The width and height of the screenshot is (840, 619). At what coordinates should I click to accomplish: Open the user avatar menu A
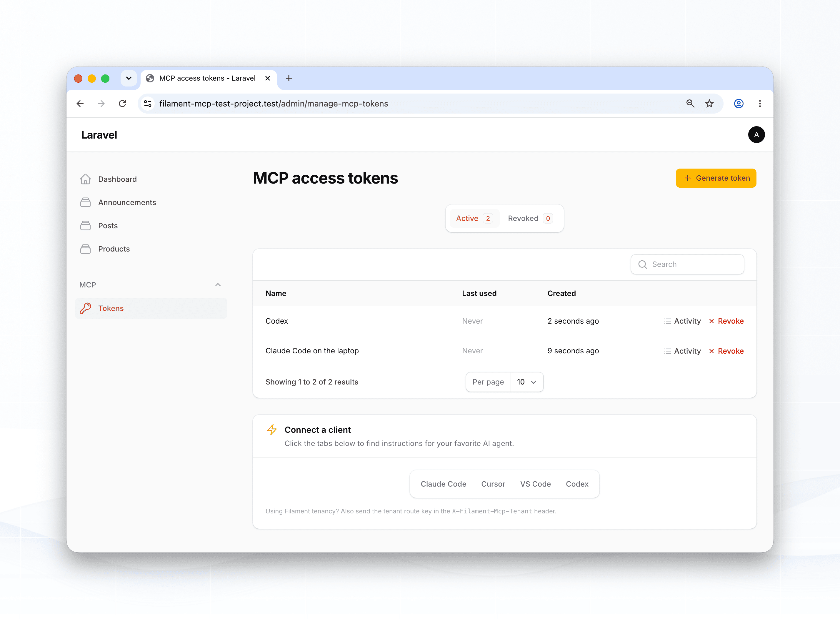(x=756, y=134)
